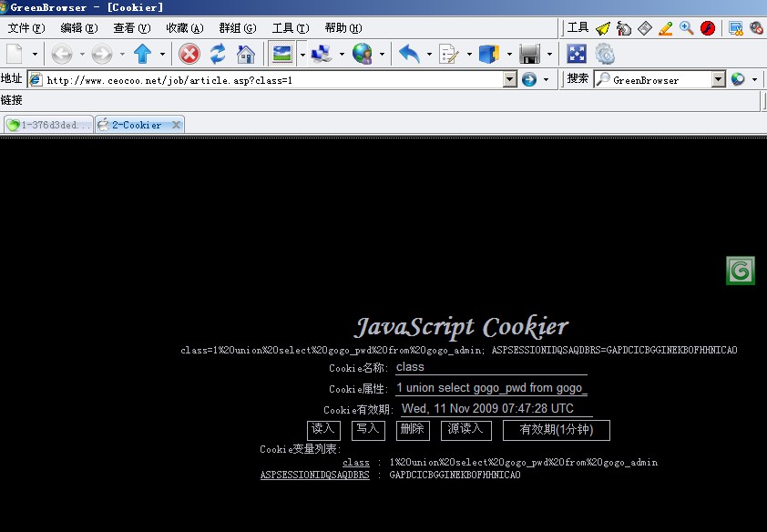The width and height of the screenshot is (767, 532).
Task: Click the JavaScript Cookier title text
Action: 461,327
